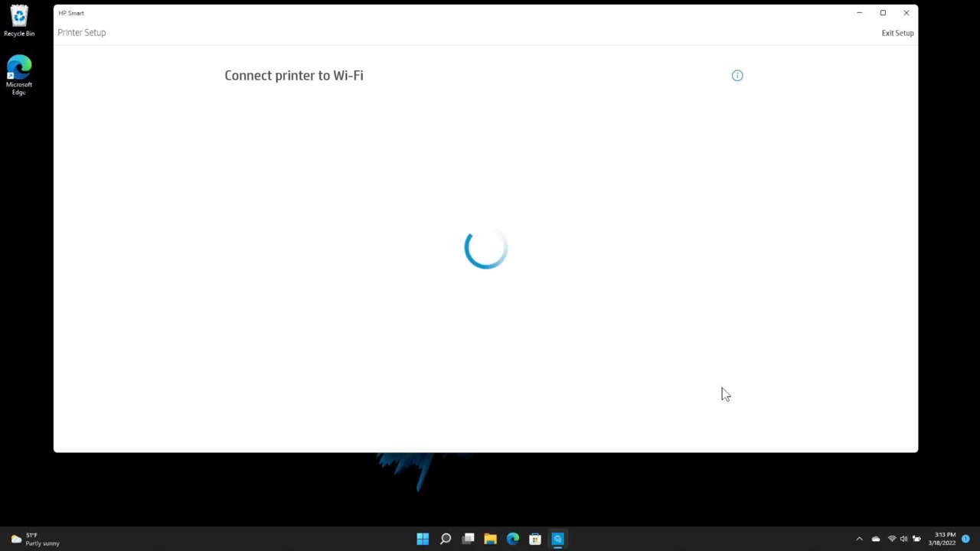Select the Printer Setup header

pos(81,32)
